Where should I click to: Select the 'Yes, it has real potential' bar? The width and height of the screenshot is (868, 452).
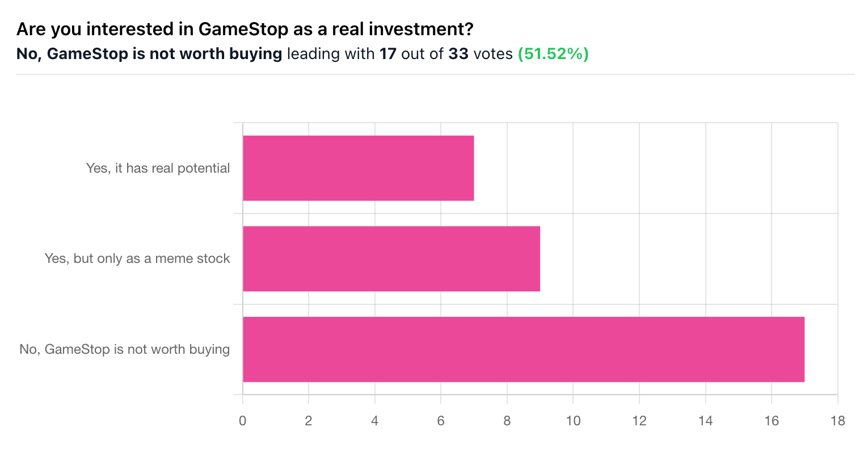pyautogui.click(x=358, y=168)
